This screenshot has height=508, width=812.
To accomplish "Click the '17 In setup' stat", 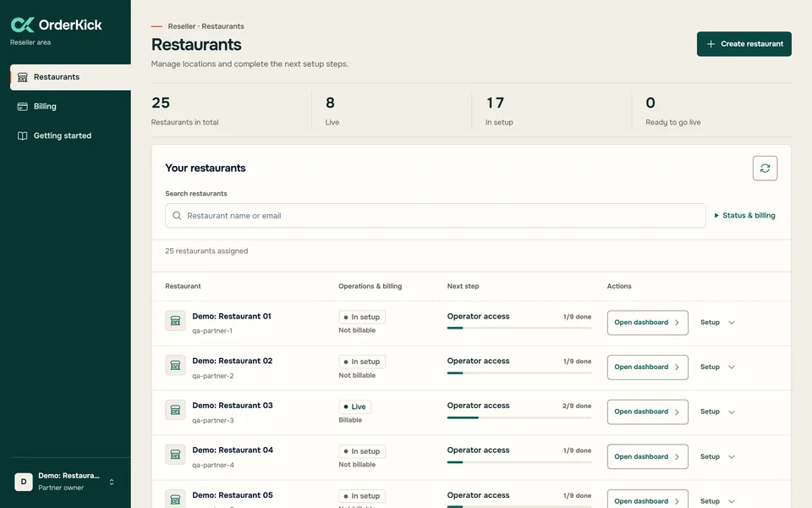I will [499, 111].
